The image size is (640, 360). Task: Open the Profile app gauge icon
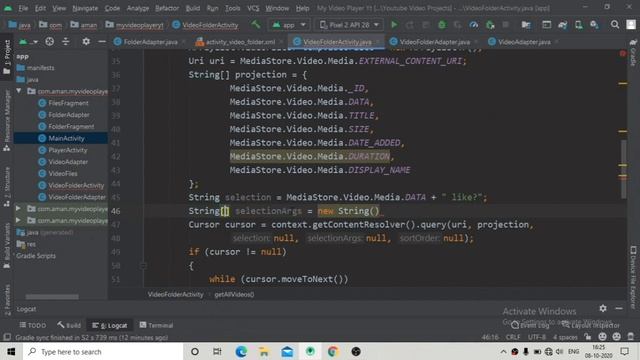coord(473,25)
